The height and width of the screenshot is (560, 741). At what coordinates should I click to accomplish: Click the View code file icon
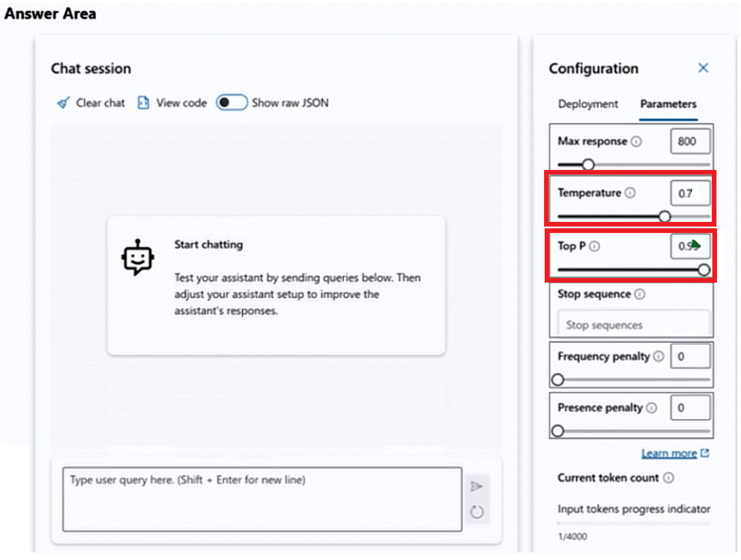[143, 103]
